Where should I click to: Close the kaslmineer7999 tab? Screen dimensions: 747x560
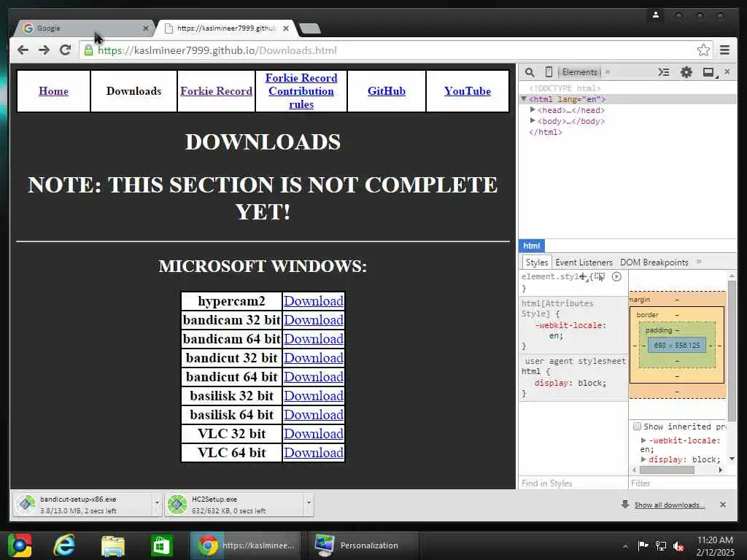286,28
